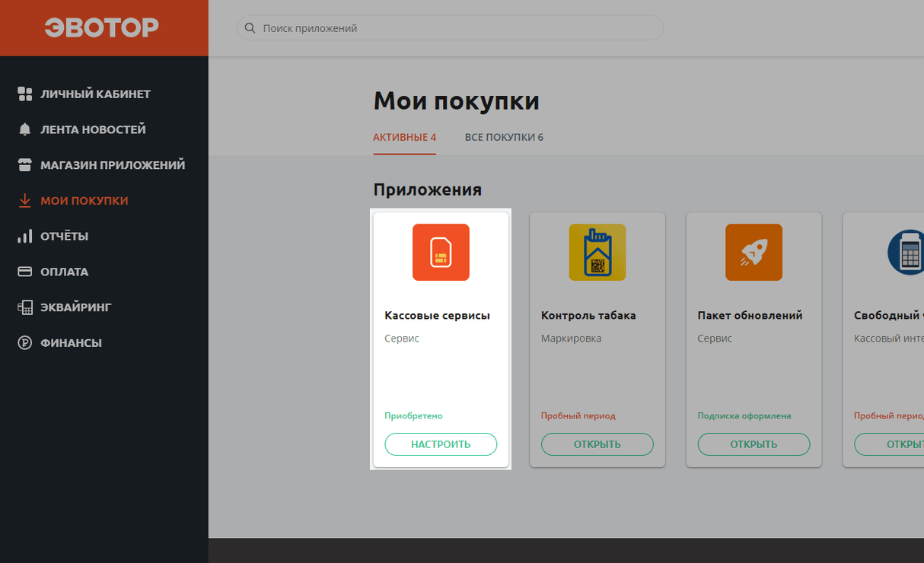Click the Приобретено status text
The height and width of the screenshot is (563, 924).
413,416
